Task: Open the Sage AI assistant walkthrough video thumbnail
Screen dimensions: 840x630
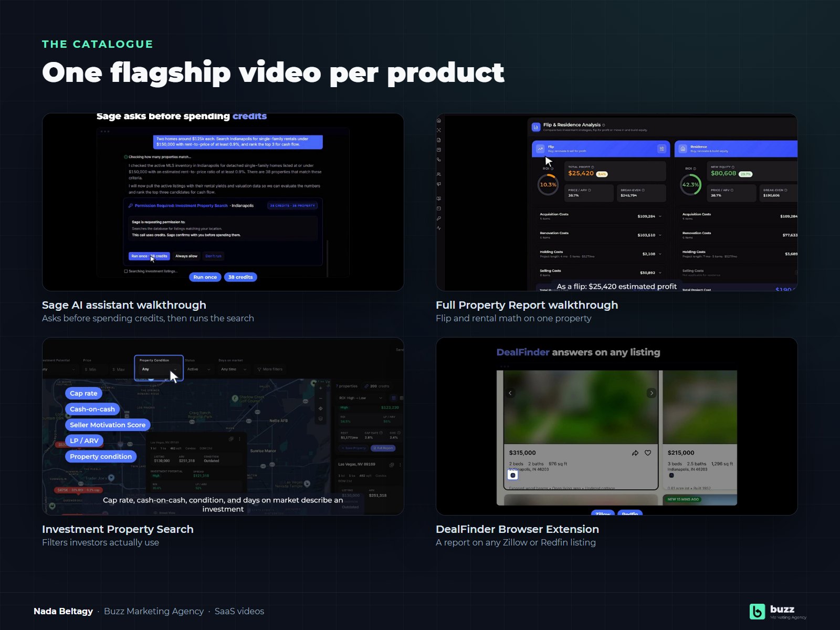Action: [223, 202]
